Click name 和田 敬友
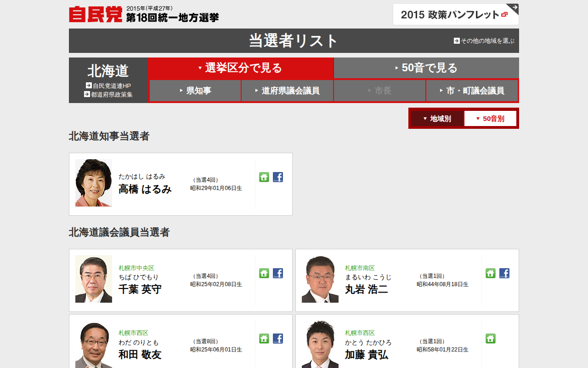The image size is (588, 368). (140, 355)
